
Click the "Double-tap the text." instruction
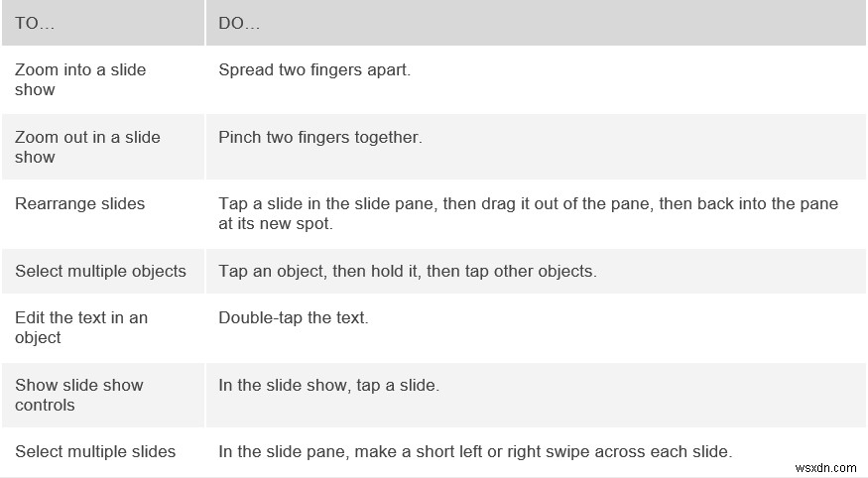(292, 317)
